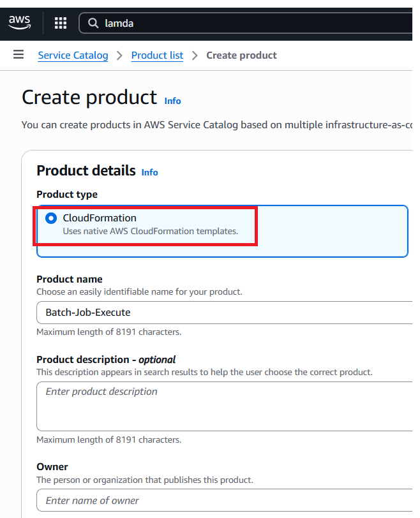The height and width of the screenshot is (518, 420).
Task: Click into the Product description text area
Action: [x=223, y=406]
